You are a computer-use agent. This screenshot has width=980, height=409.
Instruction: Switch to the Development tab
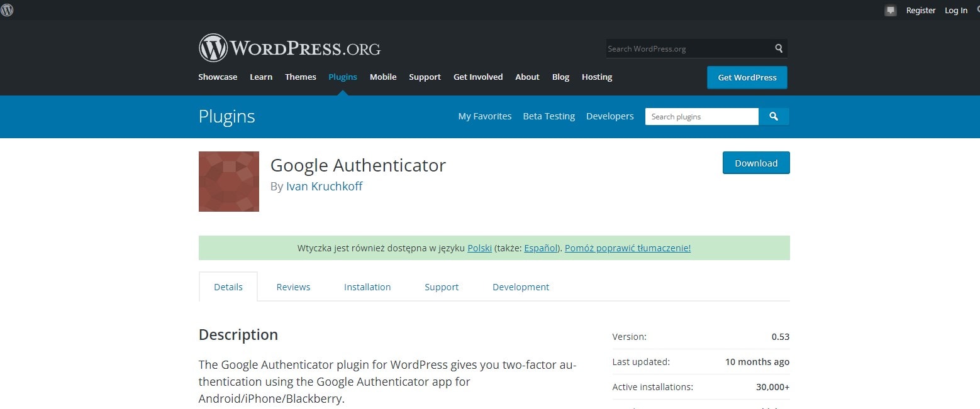(521, 287)
